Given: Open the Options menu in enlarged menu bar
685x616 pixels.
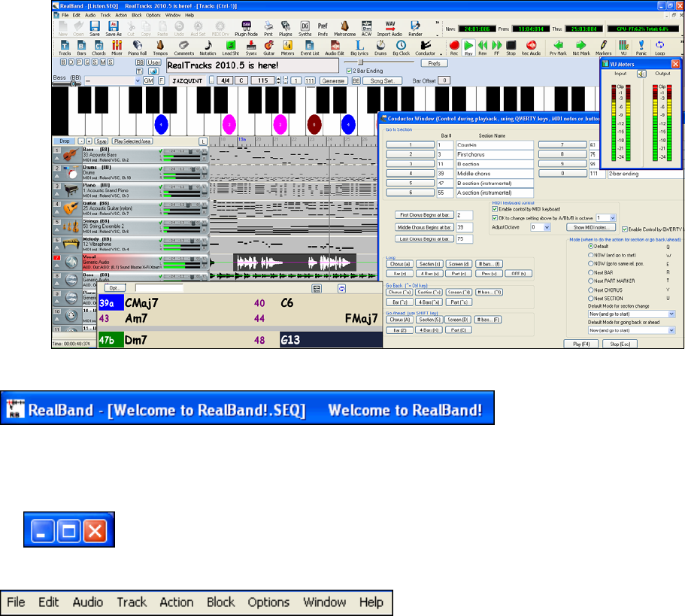Looking at the screenshot, I should 268,602.
